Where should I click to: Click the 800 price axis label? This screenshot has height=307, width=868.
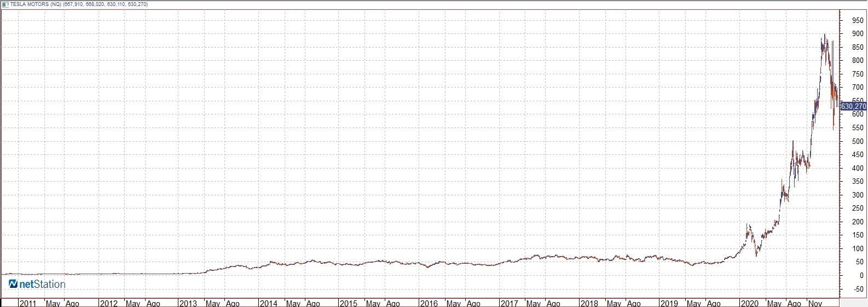[x=859, y=61]
